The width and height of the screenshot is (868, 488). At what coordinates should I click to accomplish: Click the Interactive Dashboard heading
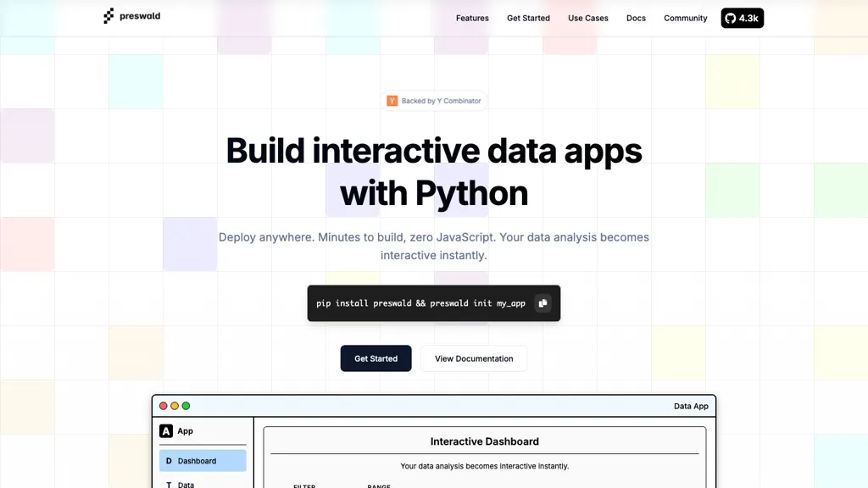[x=484, y=441]
